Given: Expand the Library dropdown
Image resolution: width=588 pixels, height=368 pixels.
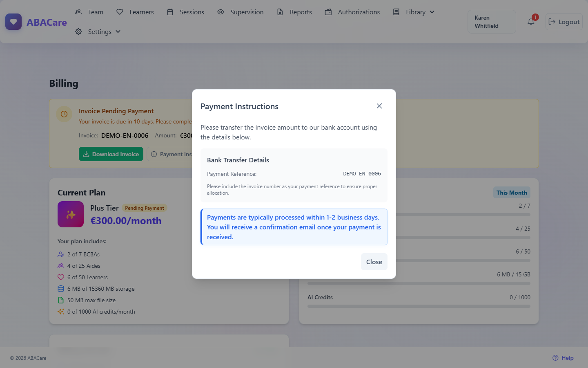Looking at the screenshot, I should tap(414, 12).
